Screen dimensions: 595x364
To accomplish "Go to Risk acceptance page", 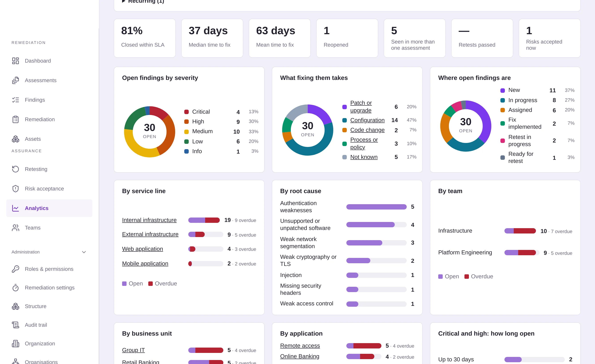I will 49,189.
